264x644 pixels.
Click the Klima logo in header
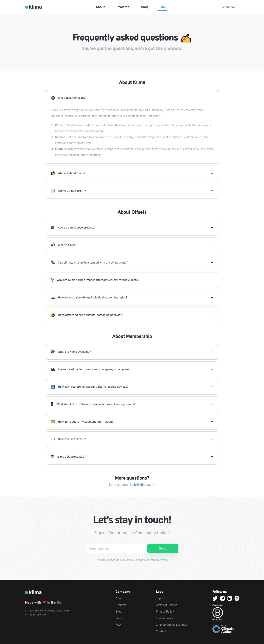[33, 7]
